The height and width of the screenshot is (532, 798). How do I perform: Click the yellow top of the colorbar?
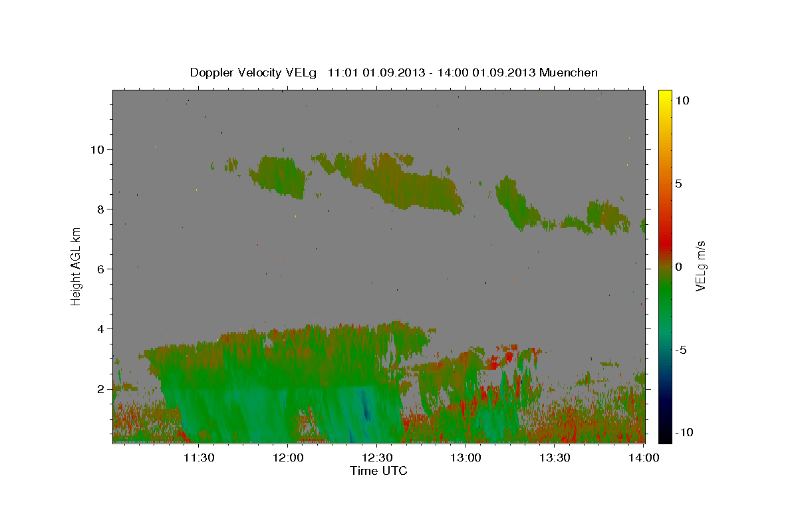point(664,98)
